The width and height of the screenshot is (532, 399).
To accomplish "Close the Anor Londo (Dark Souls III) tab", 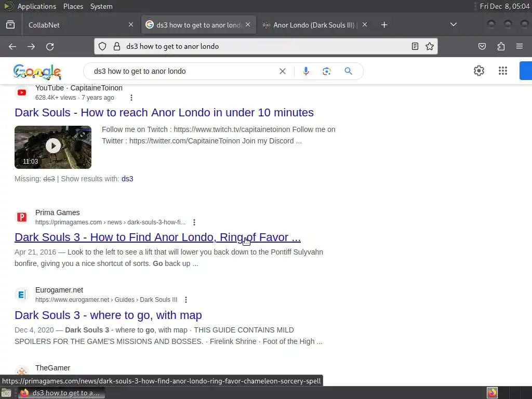I will [365, 24].
